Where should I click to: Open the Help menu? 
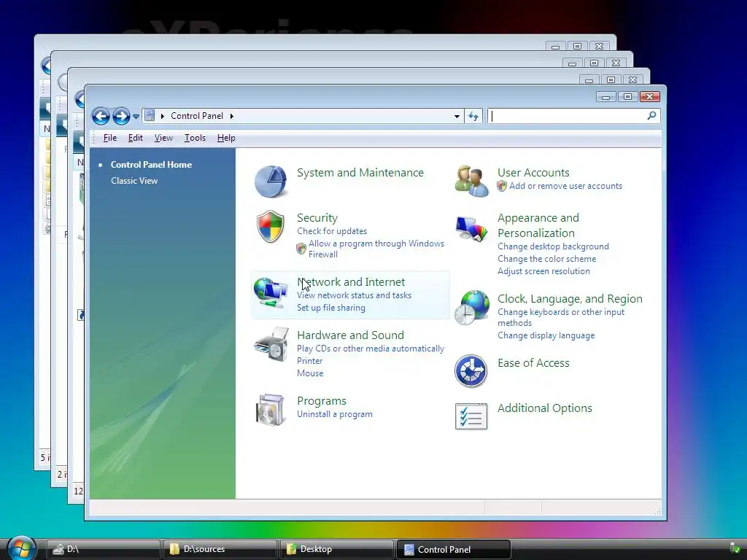point(226,138)
